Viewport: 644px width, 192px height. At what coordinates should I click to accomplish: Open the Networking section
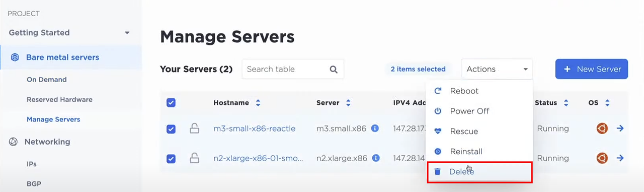pos(47,142)
